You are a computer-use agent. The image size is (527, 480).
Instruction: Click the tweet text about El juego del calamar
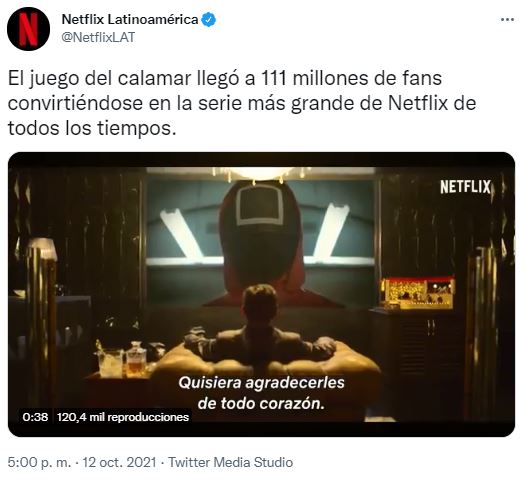242,103
